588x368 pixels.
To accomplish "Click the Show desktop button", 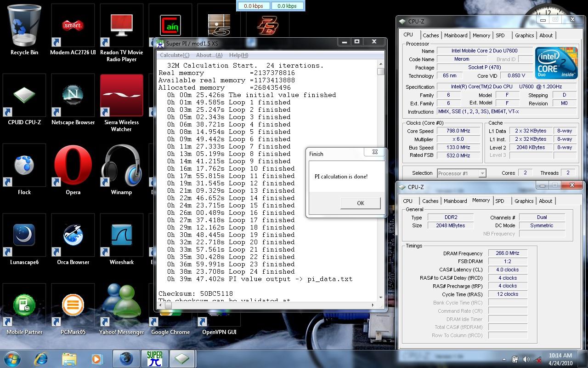I will [x=584, y=359].
